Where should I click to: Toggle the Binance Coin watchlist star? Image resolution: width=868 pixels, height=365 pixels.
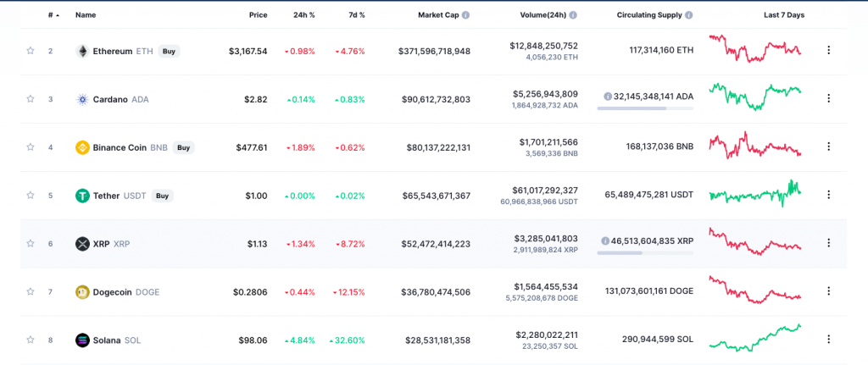tap(31, 147)
